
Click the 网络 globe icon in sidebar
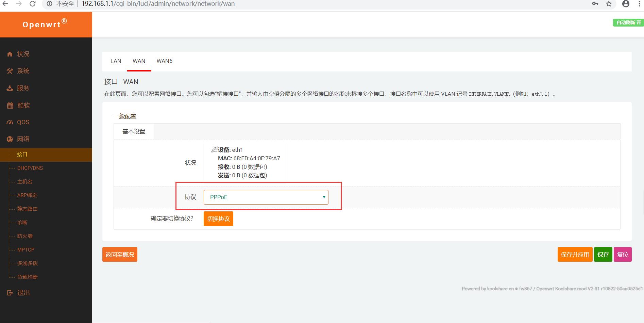click(10, 139)
